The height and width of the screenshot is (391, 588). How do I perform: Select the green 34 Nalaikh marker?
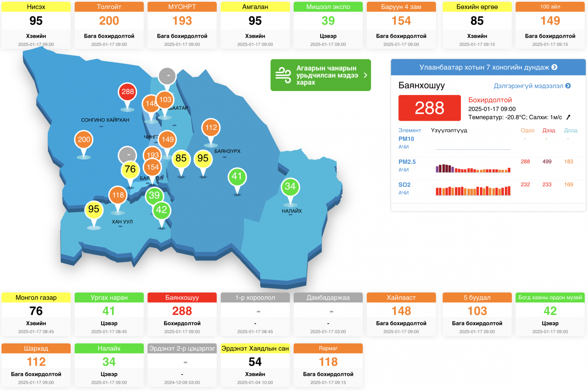290,187
